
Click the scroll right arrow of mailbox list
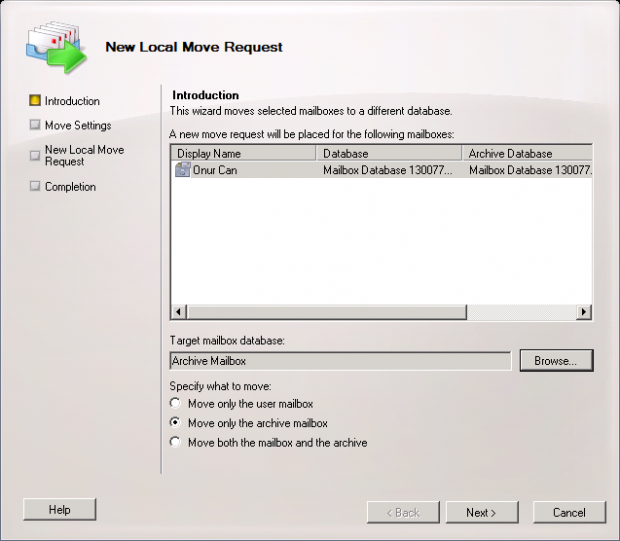[584, 312]
